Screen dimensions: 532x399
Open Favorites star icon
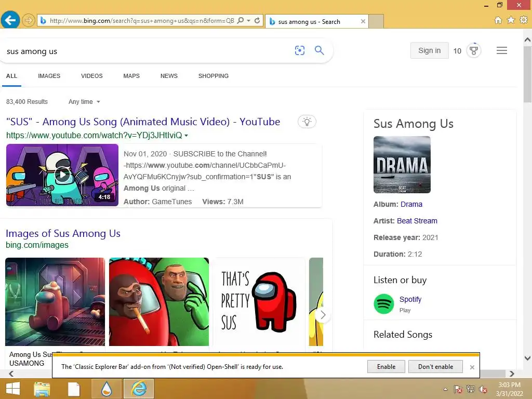tap(511, 20)
